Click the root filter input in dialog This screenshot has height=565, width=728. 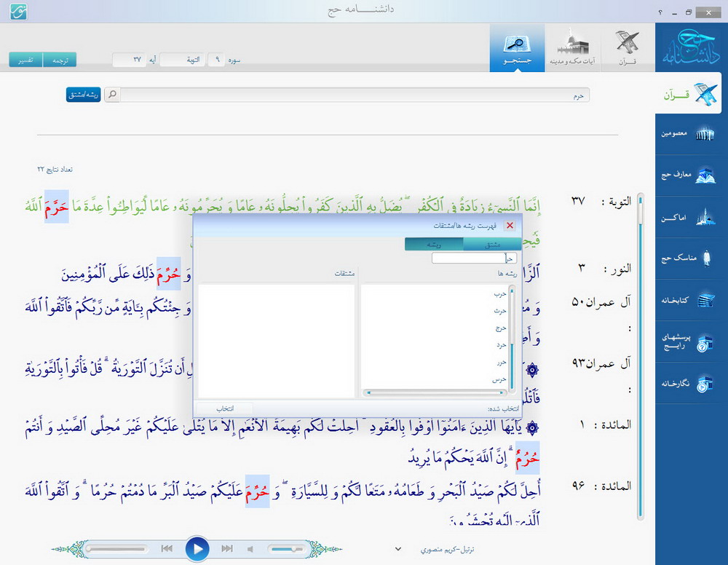474,258
